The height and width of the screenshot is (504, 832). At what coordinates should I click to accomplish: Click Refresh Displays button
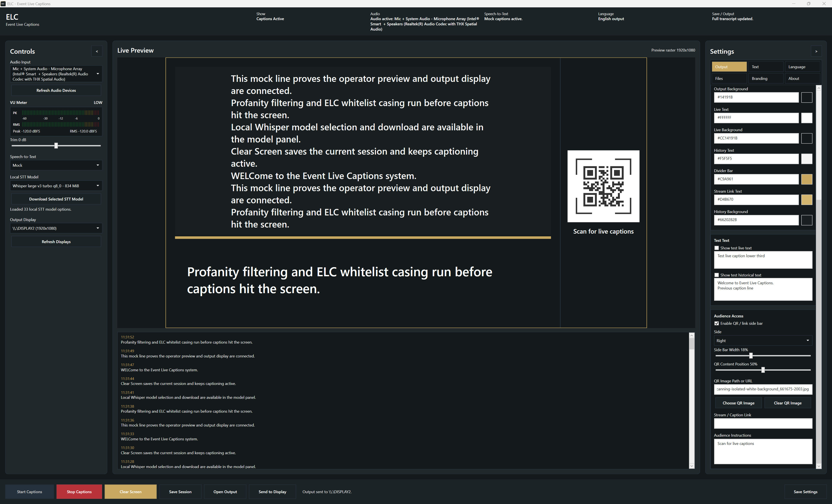[x=56, y=242]
